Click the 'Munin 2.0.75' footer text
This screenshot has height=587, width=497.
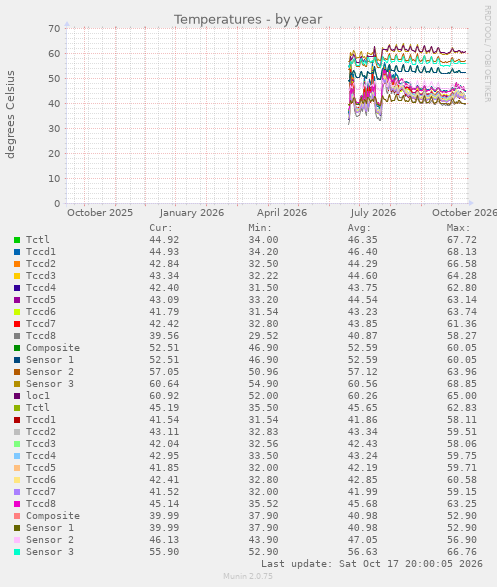248,576
